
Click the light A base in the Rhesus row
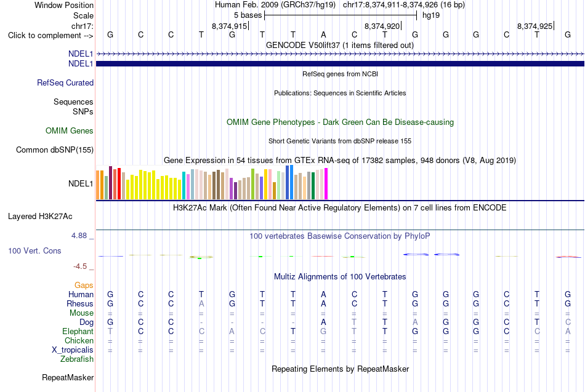201,303
